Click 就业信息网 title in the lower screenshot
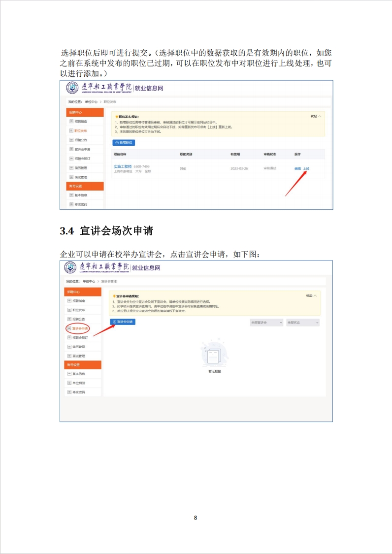Image resolution: width=392 pixels, height=554 pixels. [x=146, y=268]
